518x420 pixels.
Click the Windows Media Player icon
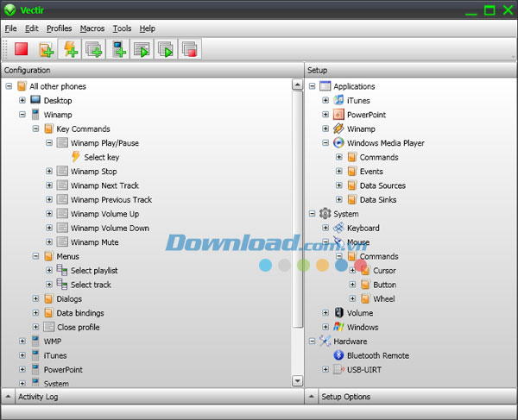click(338, 143)
